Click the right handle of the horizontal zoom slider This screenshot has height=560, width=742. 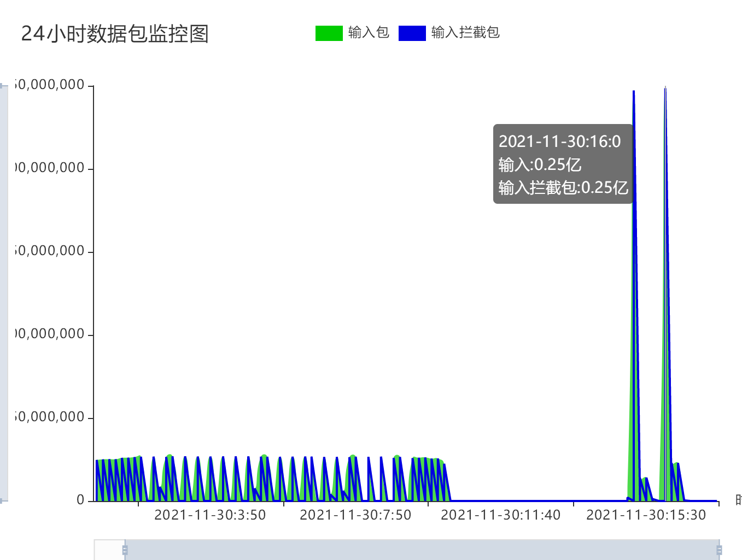pos(719,550)
